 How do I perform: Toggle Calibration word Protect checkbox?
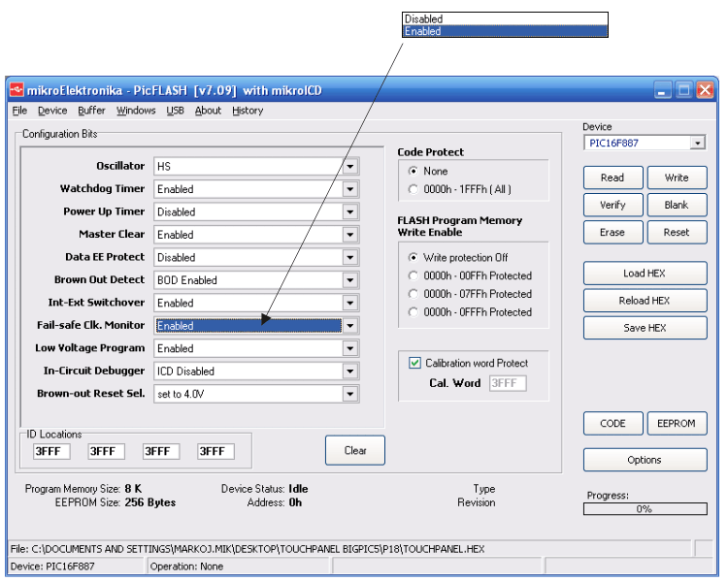[414, 363]
